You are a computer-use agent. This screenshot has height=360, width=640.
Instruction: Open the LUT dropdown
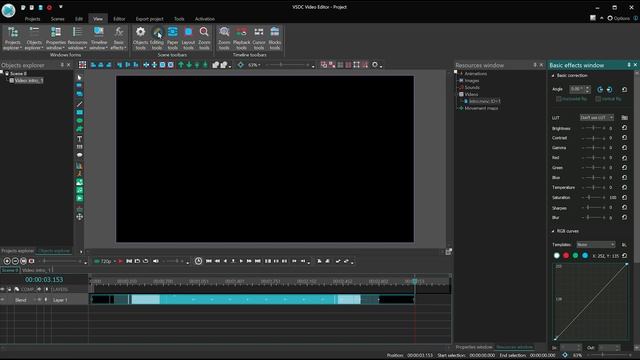[597, 118]
